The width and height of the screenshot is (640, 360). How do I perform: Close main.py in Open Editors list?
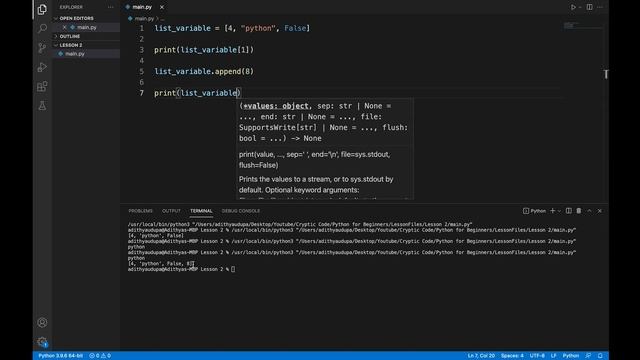point(64,27)
